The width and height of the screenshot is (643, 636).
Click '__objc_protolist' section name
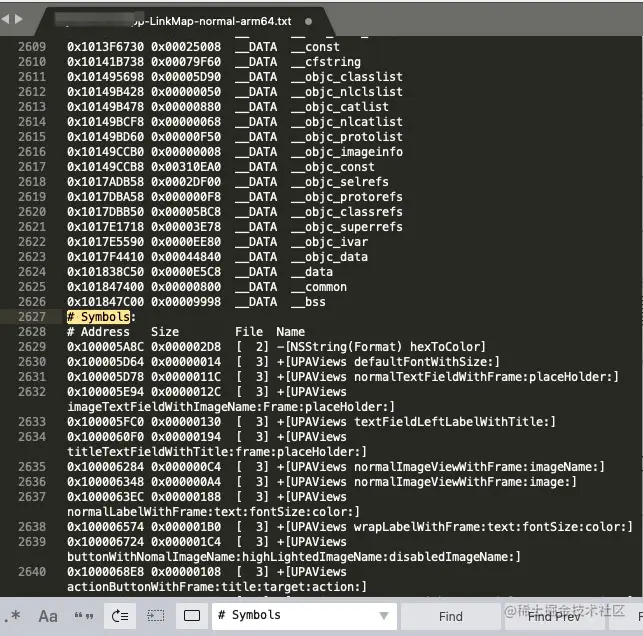[x=347, y=137]
